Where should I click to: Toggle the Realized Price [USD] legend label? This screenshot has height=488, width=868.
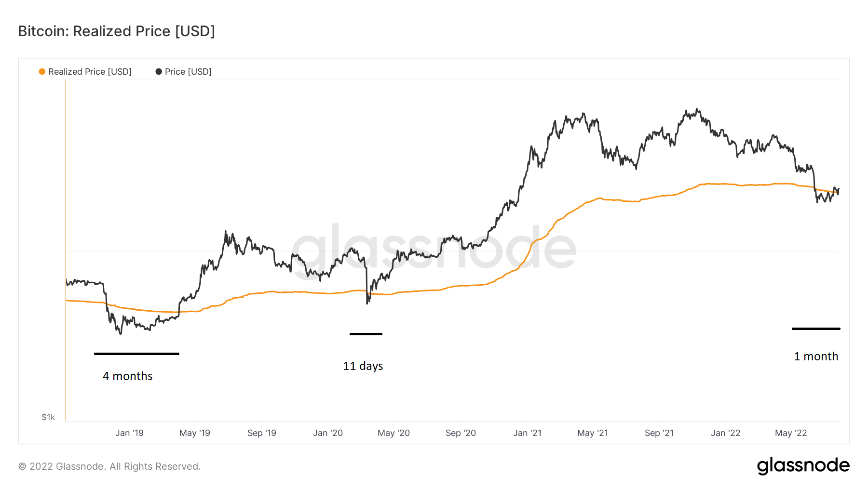tap(90, 72)
